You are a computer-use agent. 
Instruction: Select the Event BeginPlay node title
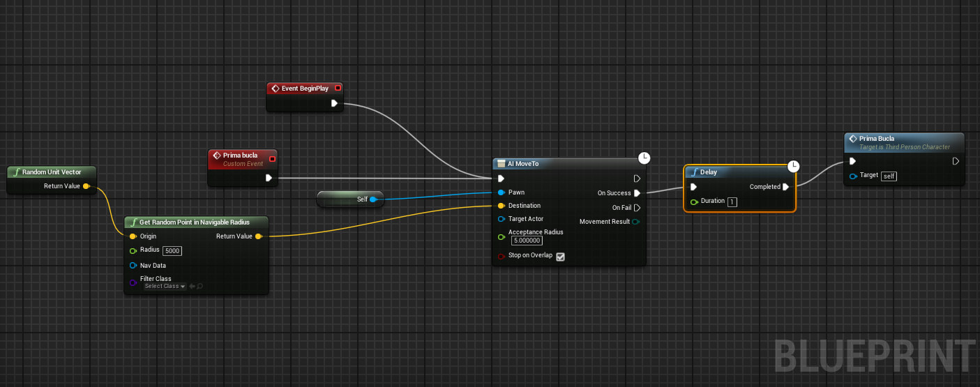[305, 89]
